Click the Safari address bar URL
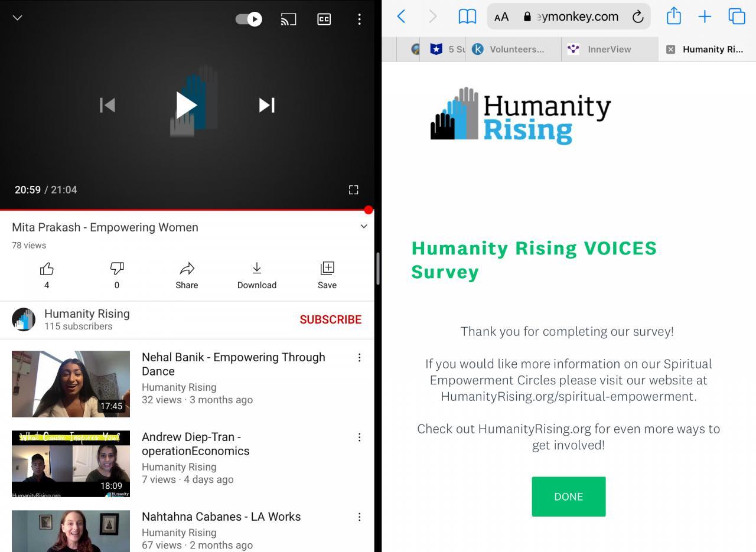 tap(578, 17)
